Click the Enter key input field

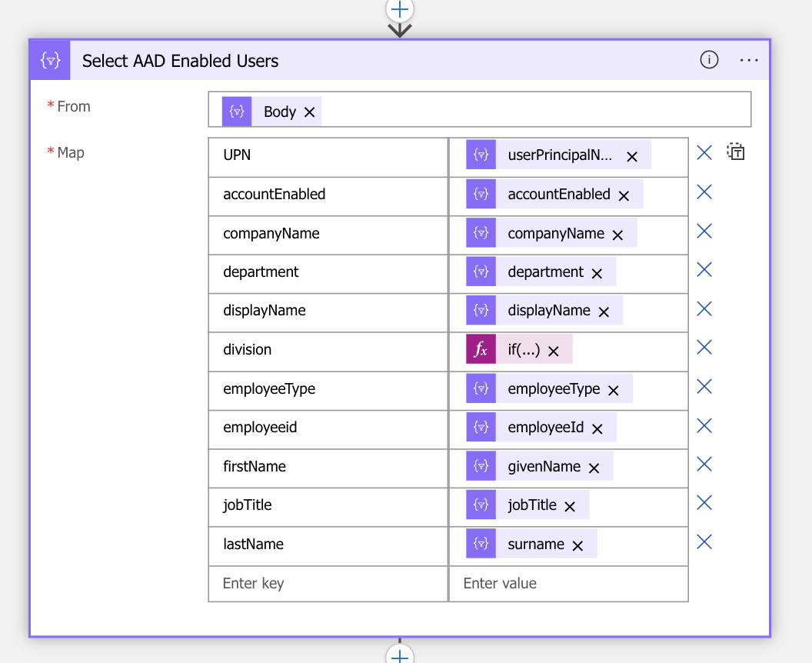point(328,584)
